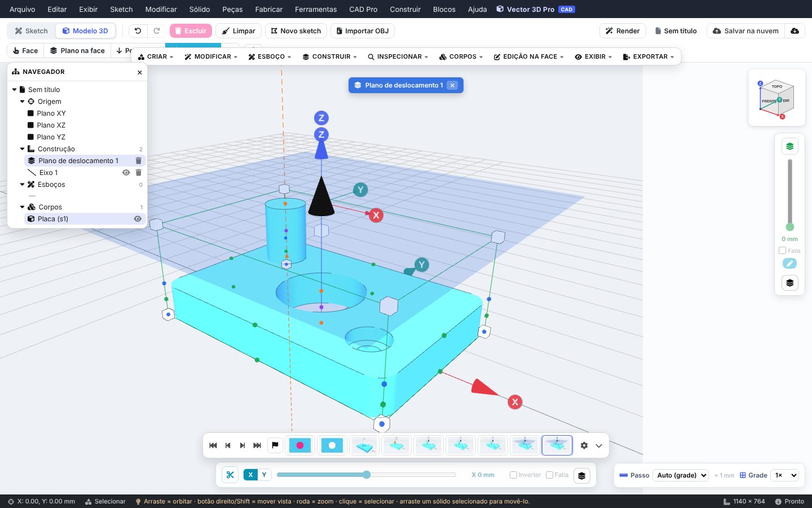The image size is (812, 508).
Task: Jump to the last timeline step
Action: 257,445
